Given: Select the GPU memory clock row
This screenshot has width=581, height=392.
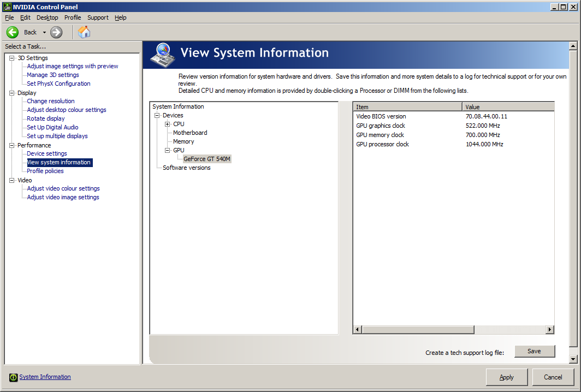Looking at the screenshot, I should tap(454, 135).
